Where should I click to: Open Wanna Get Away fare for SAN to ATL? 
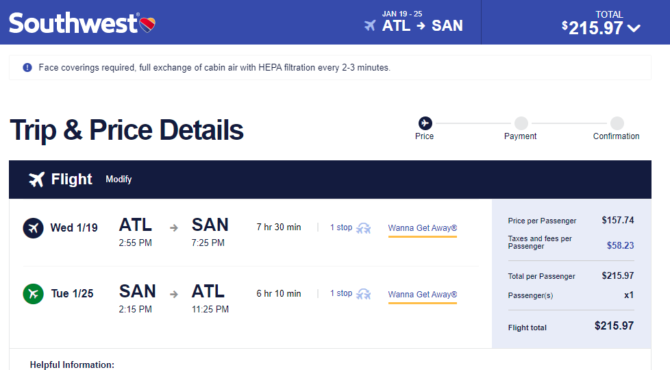423,294
